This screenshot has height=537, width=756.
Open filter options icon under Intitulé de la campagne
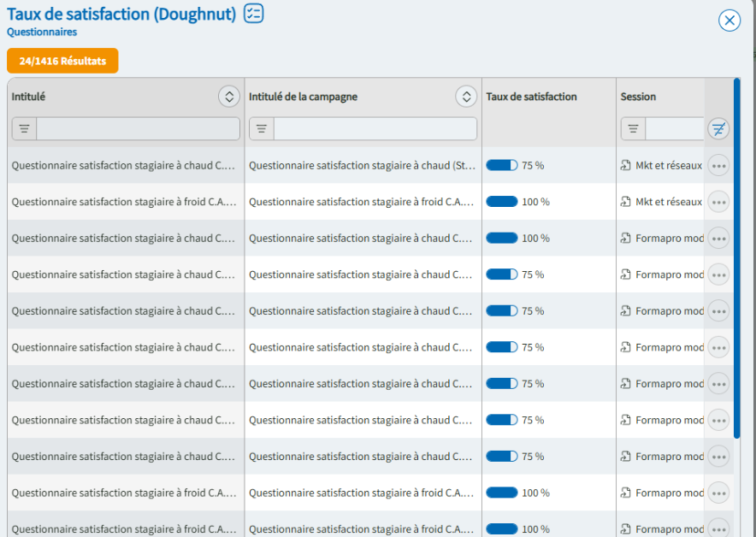262,129
